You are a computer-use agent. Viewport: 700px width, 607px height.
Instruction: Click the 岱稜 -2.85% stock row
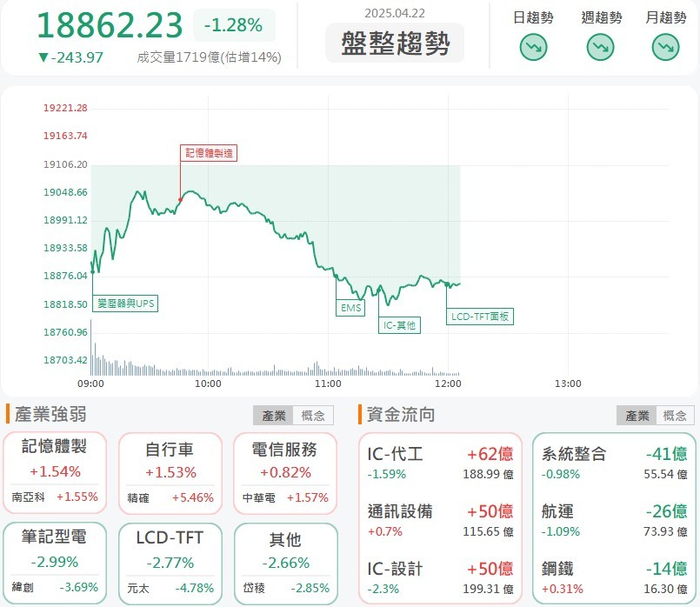(x=286, y=588)
